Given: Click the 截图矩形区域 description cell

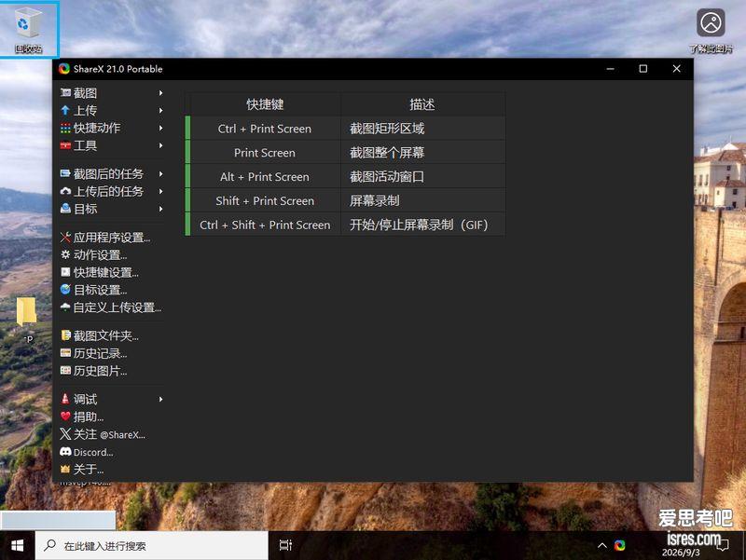Looking at the screenshot, I should pos(423,129).
